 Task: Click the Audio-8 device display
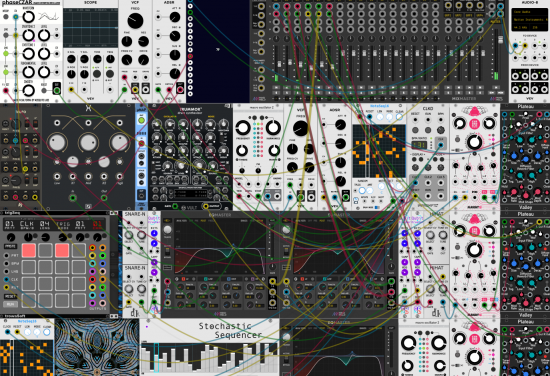tap(530, 20)
